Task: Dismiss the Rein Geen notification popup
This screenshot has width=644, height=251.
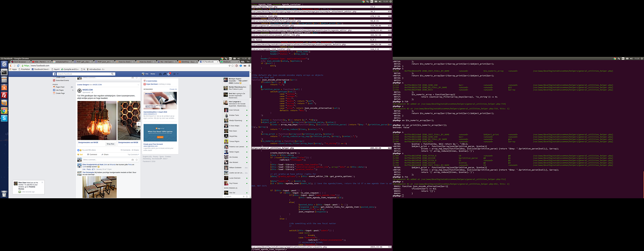Action: click(x=42, y=183)
